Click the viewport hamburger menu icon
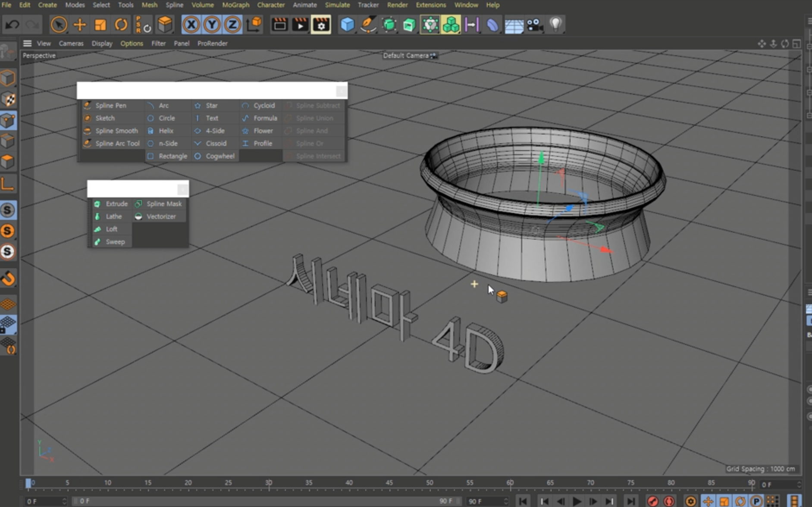The image size is (812, 507). click(x=27, y=43)
